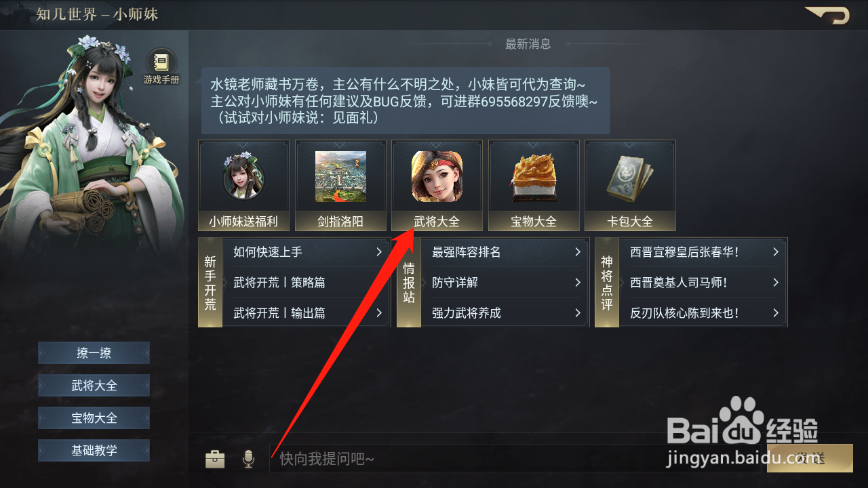
Task: Tap the microphone voice input icon
Action: 248,460
